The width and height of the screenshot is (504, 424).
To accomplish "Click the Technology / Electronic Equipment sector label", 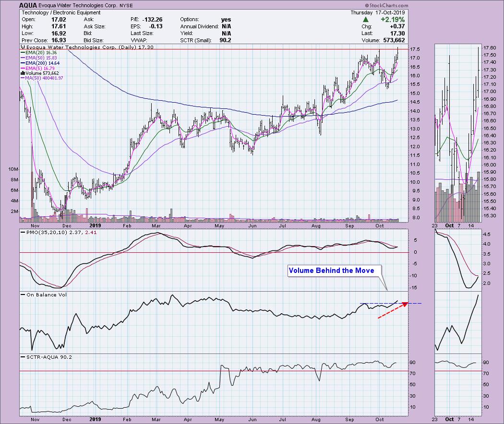I will 61,12.
